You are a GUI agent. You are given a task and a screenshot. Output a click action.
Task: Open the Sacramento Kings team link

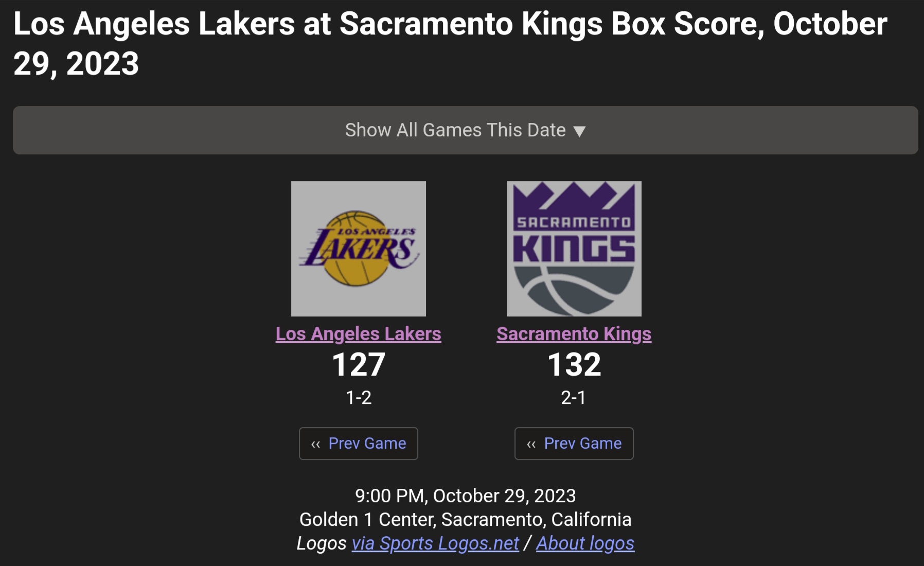pyautogui.click(x=574, y=334)
